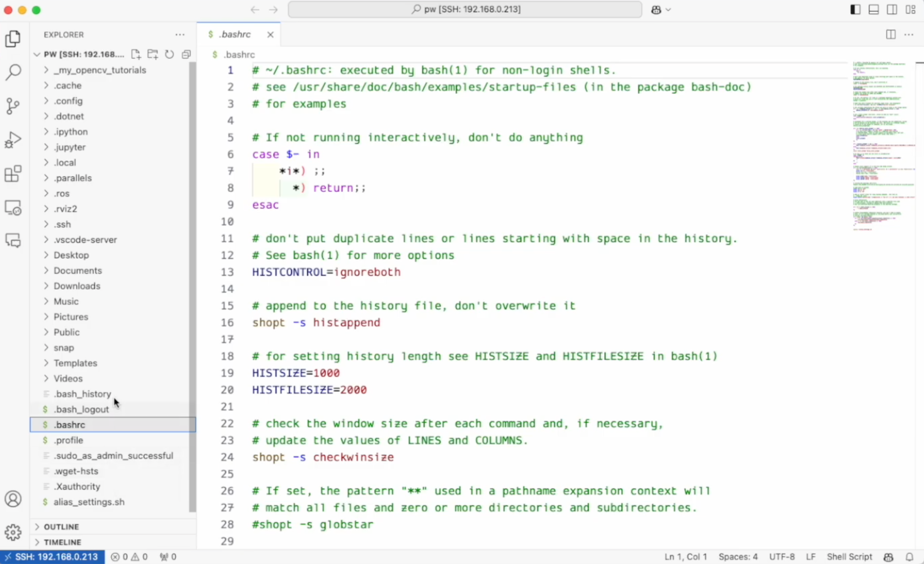Open the Source Control view
The image size is (924, 564).
point(13,106)
